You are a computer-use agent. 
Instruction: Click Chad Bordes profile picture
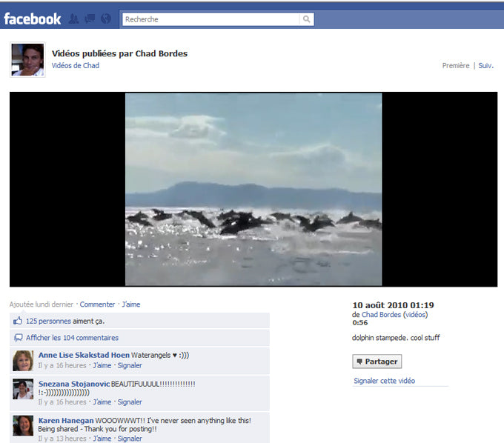pyautogui.click(x=27, y=60)
